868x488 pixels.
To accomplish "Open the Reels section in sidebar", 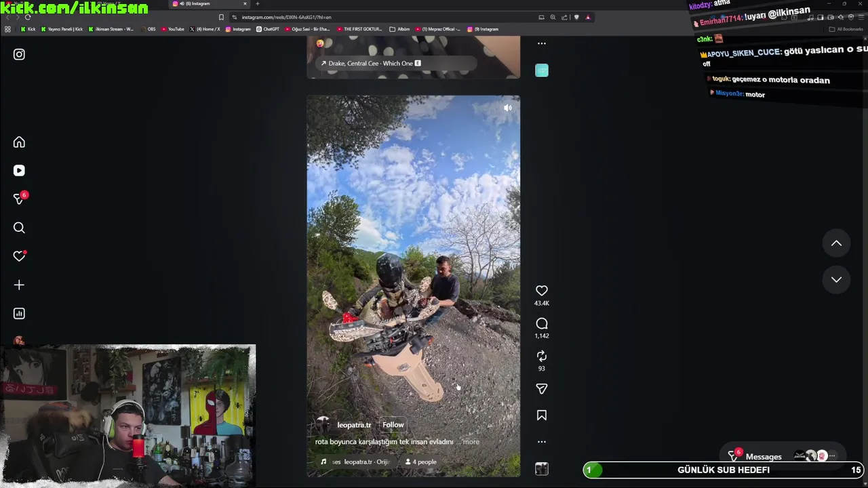I will click(19, 171).
